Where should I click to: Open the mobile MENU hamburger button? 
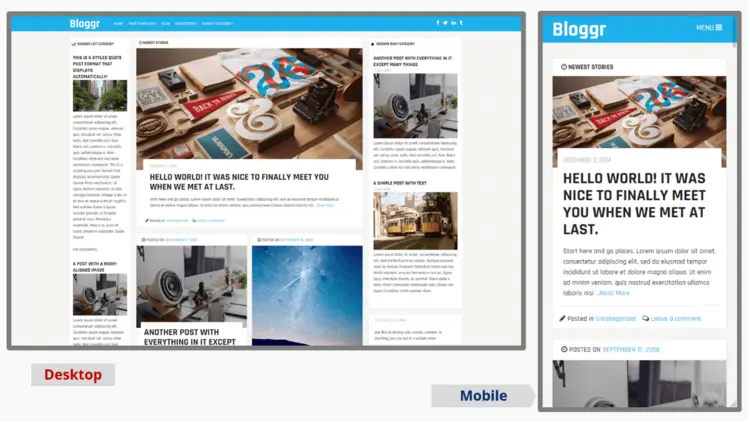point(710,28)
